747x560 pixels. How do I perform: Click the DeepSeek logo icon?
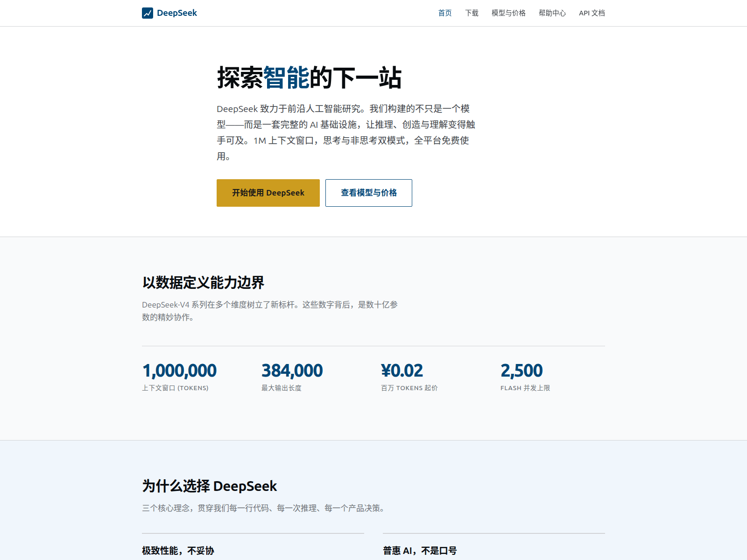(148, 13)
